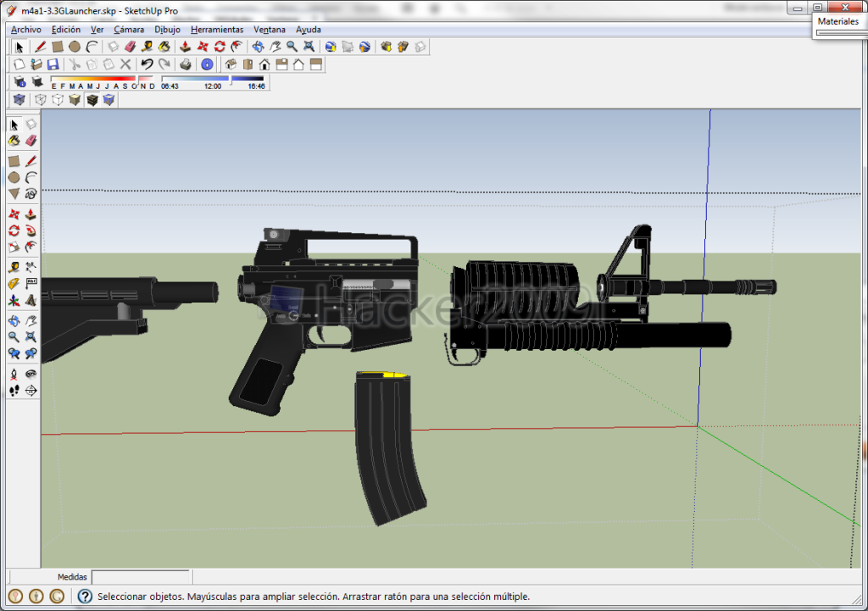Select the Walk footprints tool

[14, 391]
